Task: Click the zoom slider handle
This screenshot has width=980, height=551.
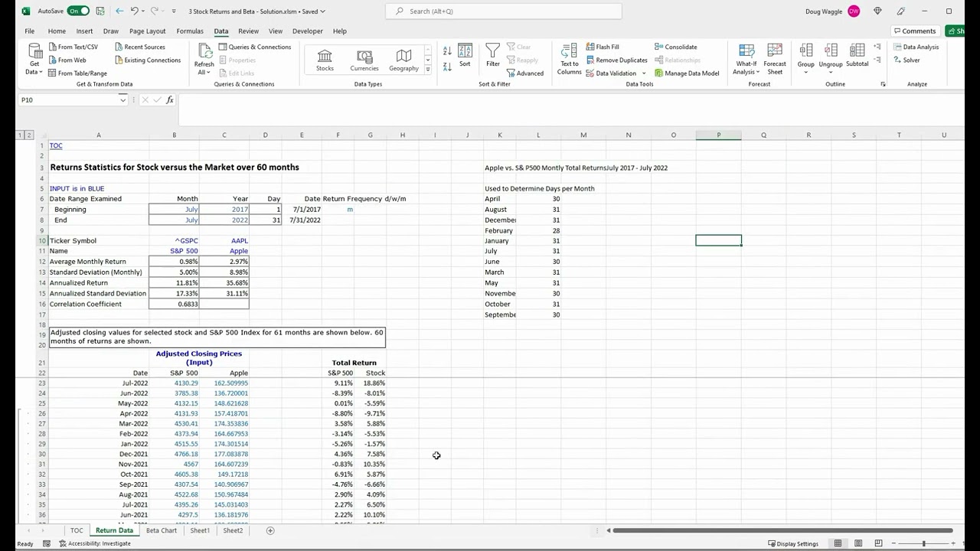Action: tap(923, 543)
